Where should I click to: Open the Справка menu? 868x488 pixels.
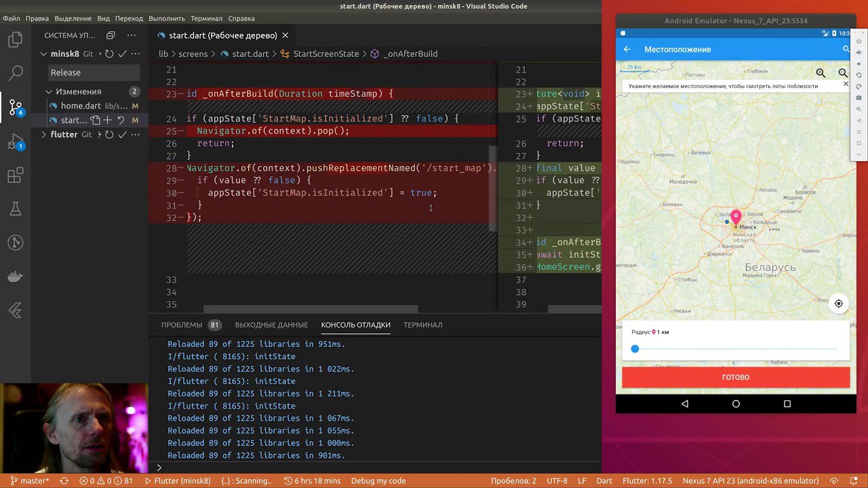click(x=241, y=18)
